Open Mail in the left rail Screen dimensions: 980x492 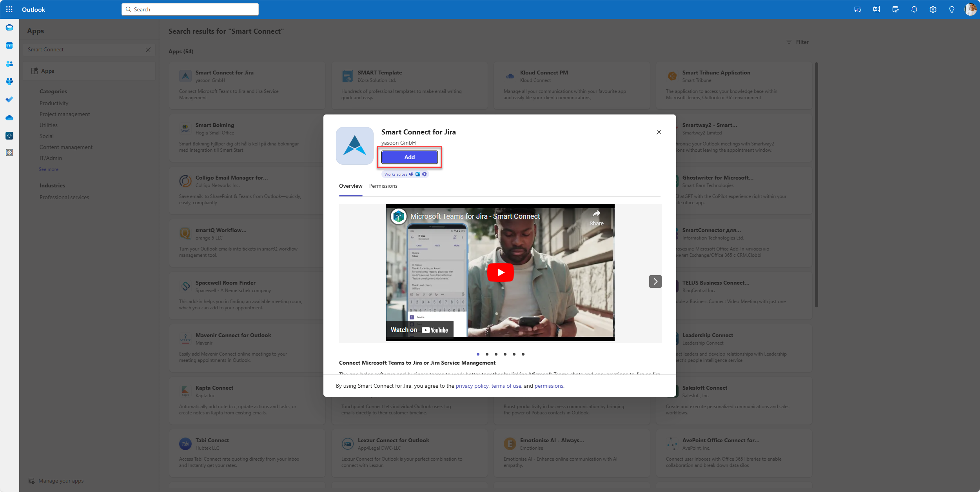click(9, 27)
